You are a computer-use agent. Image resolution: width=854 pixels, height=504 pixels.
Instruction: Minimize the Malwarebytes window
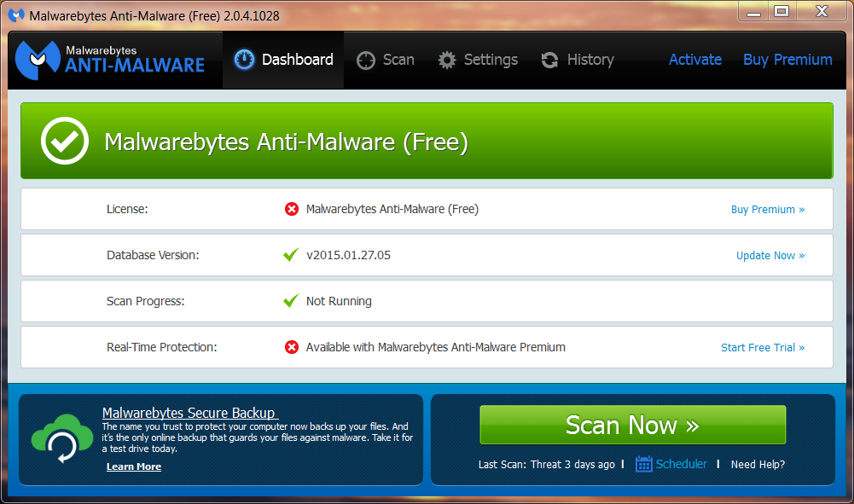coord(754,12)
